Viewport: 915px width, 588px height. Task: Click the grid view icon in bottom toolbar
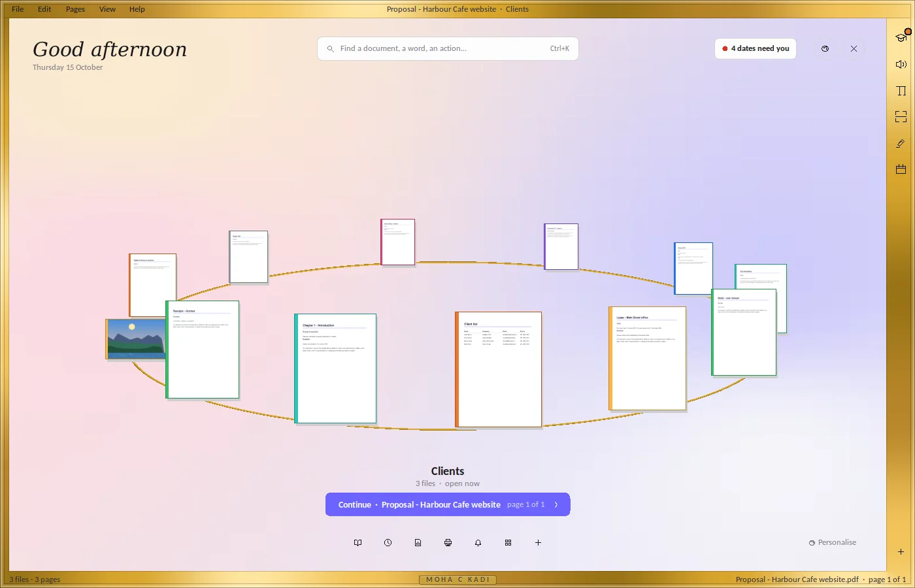pos(508,543)
